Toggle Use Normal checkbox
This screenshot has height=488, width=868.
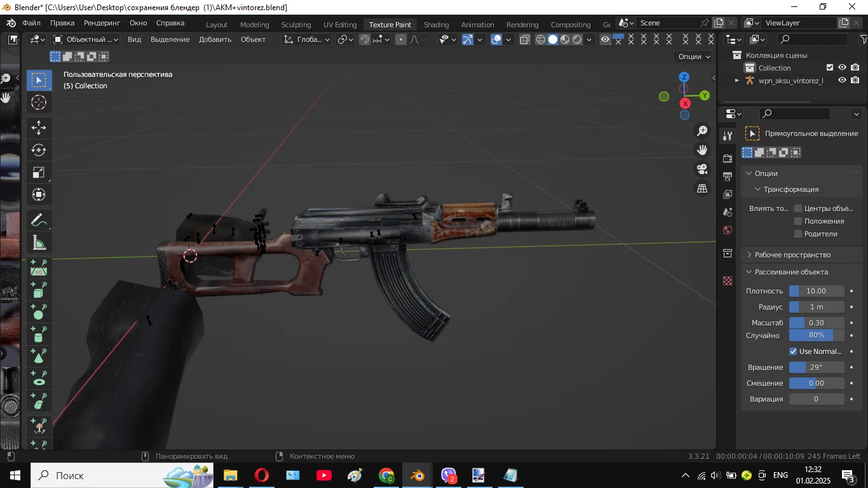pyautogui.click(x=793, y=351)
